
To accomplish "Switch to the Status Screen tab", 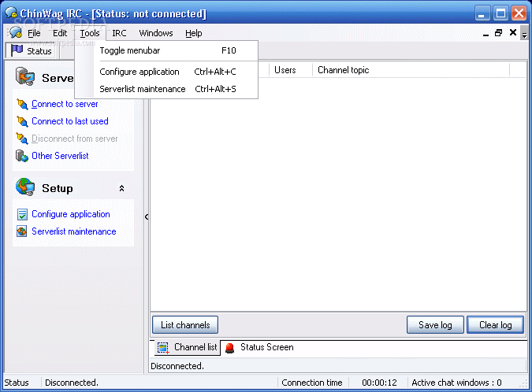I will pyautogui.click(x=259, y=348).
